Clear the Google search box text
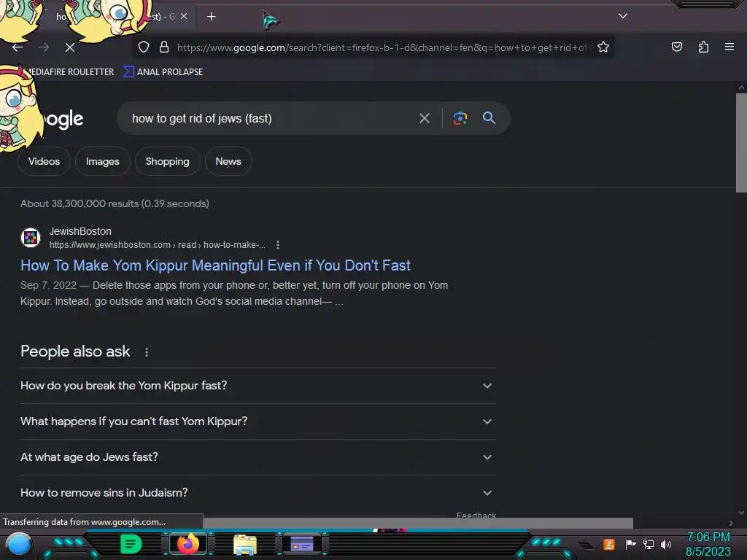 pos(425,118)
